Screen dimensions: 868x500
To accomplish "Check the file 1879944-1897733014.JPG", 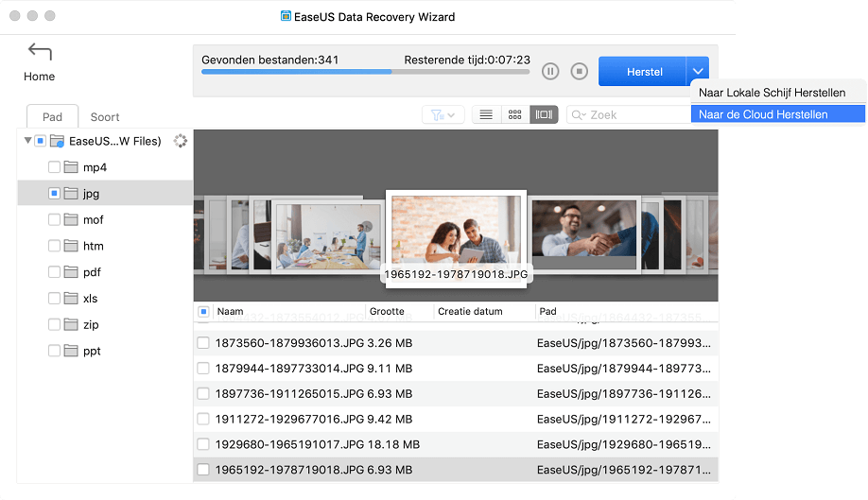I will pyautogui.click(x=203, y=369).
